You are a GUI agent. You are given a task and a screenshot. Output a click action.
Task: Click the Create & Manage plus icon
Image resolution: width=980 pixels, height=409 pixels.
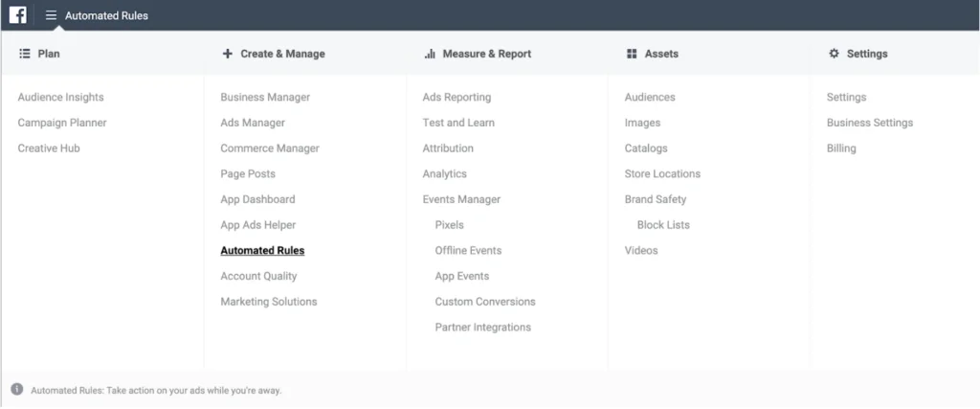coord(227,54)
